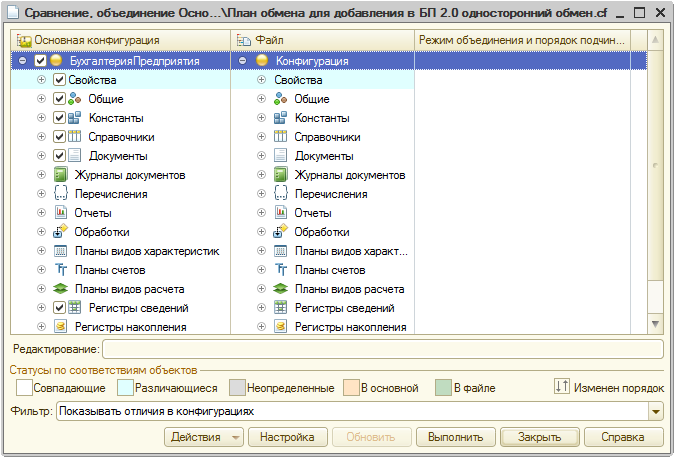Click the Константы icon in the Файл column

(280, 118)
